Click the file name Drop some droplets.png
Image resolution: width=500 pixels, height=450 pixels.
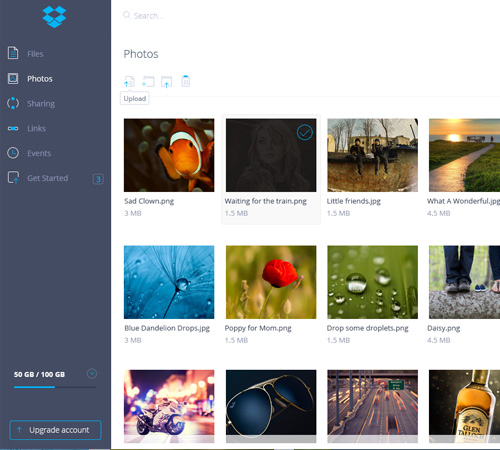click(368, 328)
